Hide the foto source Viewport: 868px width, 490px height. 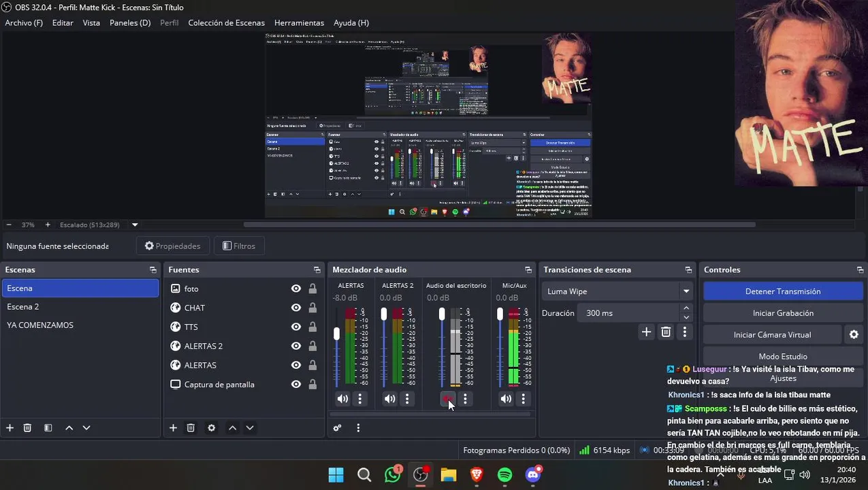pyautogui.click(x=296, y=289)
